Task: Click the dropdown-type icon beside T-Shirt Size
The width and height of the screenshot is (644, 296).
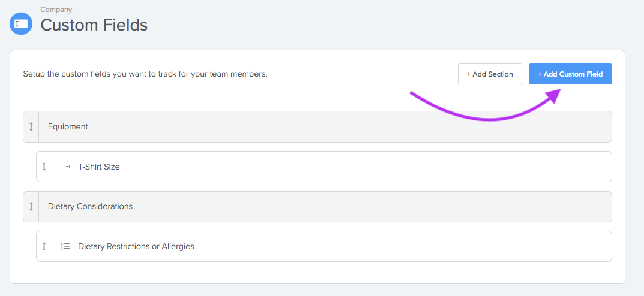Action: [65, 167]
